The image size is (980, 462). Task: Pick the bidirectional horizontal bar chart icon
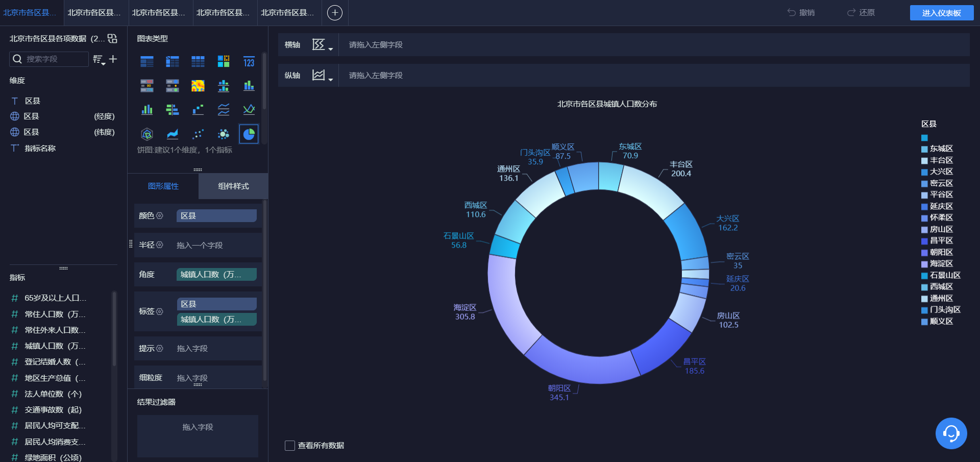[173, 109]
